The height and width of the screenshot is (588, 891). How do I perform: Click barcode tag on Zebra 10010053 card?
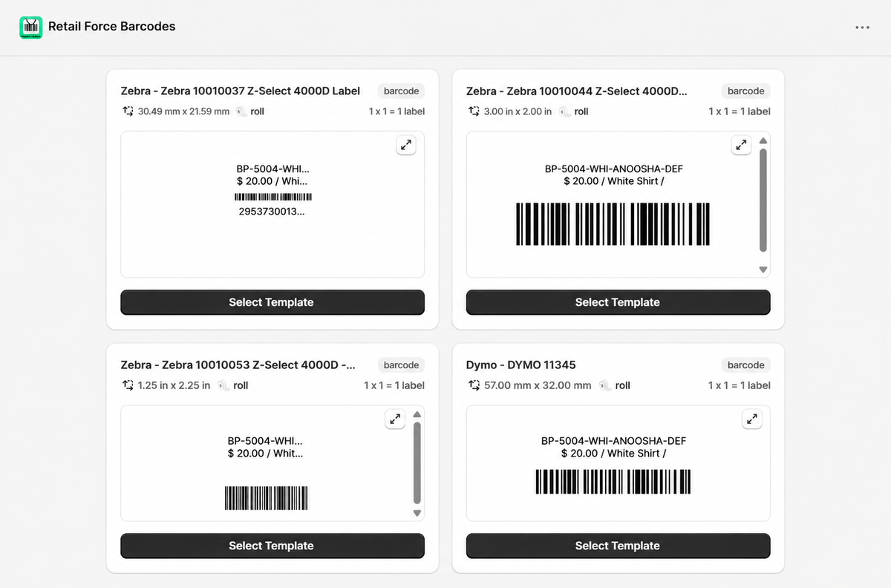coord(401,365)
